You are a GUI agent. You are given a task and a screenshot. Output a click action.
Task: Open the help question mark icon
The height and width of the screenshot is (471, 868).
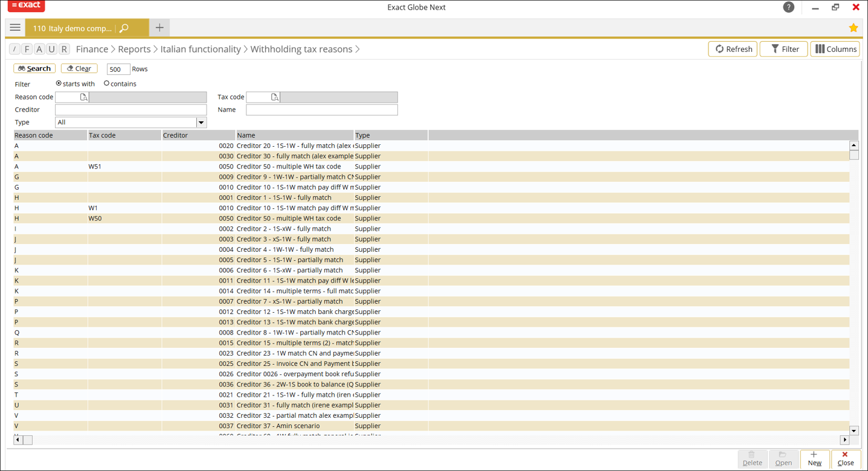tap(788, 7)
